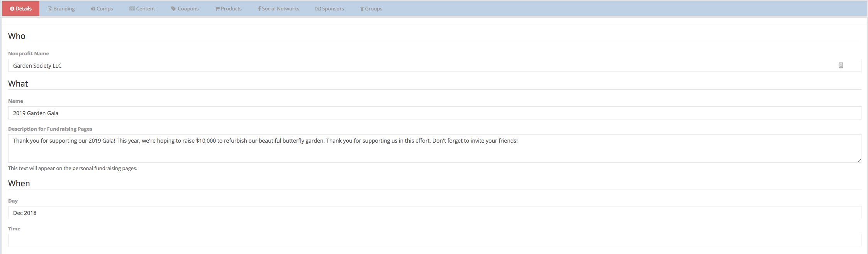Click the Facebook icon for Social Networks
This screenshot has height=254, width=868.
pyautogui.click(x=259, y=9)
